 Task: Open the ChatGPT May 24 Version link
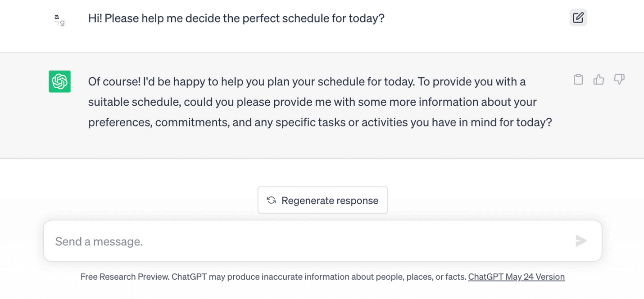coord(516,277)
